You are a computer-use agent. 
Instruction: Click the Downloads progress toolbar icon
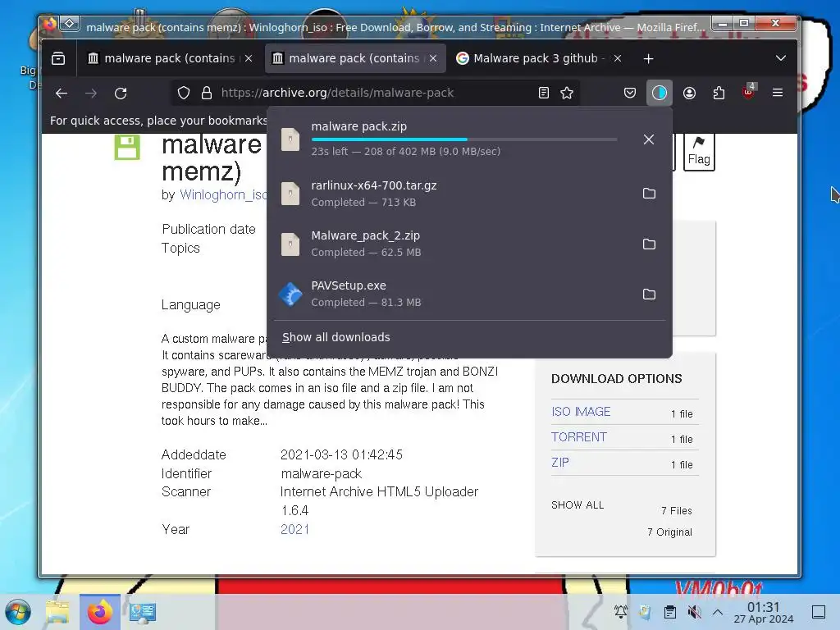[x=660, y=94]
